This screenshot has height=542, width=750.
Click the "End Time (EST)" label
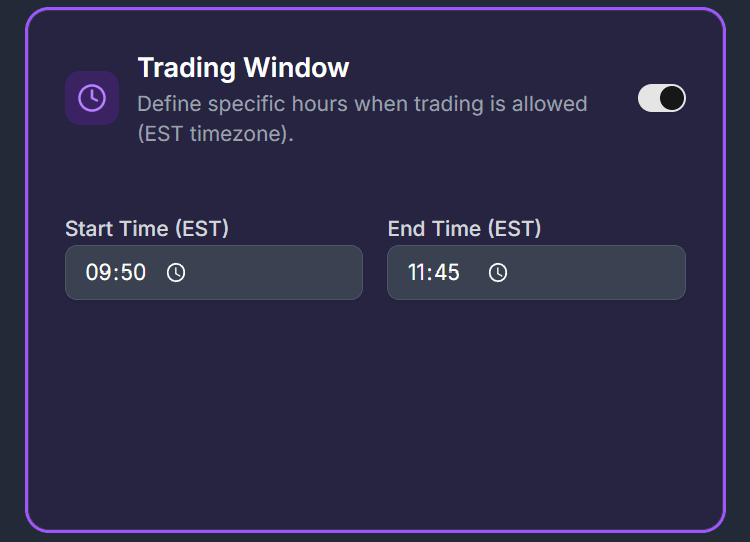[464, 229]
